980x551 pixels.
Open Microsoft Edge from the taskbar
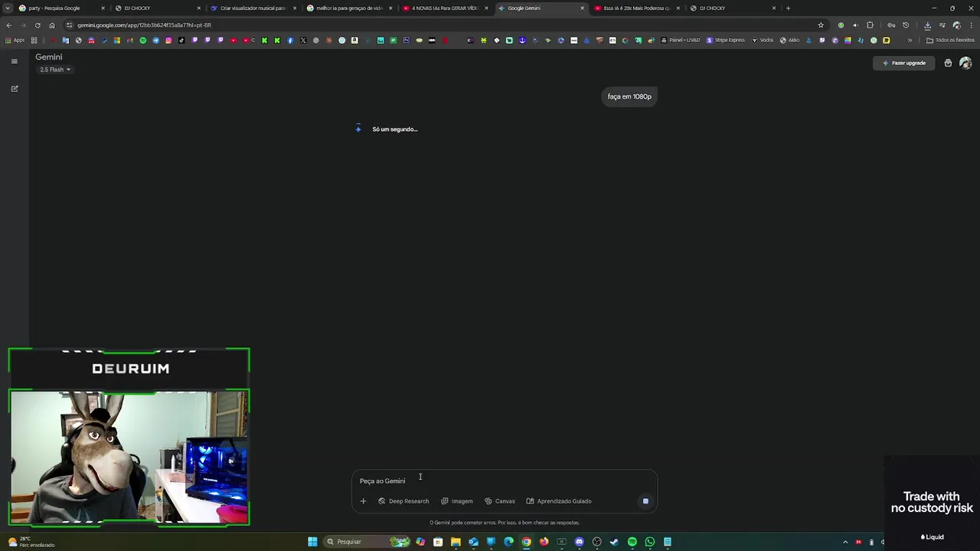508,542
